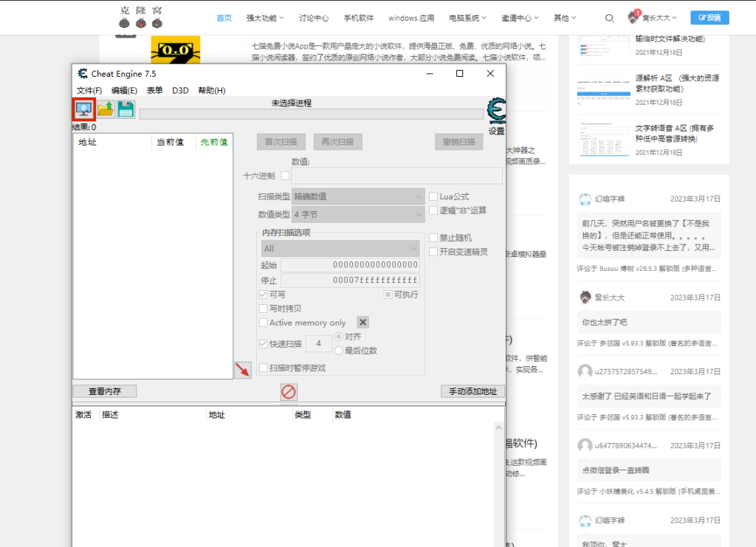
Task: Toggle the 写时拷贝 checkbox
Action: point(264,309)
